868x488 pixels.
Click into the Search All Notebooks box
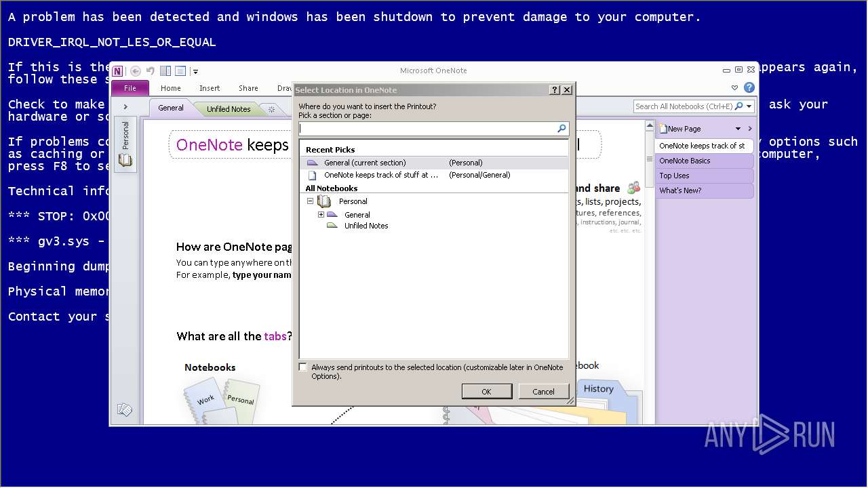coord(684,106)
